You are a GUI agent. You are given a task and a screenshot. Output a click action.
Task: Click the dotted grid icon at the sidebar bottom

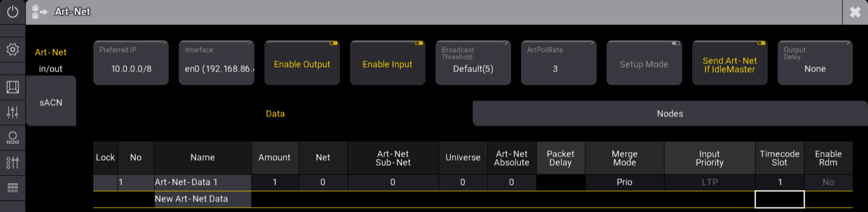(12, 188)
